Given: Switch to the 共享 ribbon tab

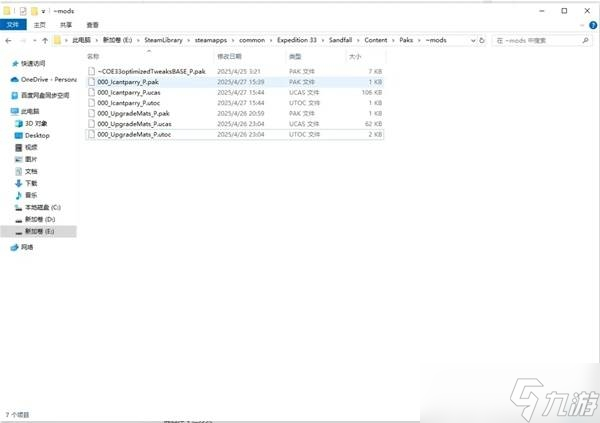Looking at the screenshot, I should [x=66, y=25].
